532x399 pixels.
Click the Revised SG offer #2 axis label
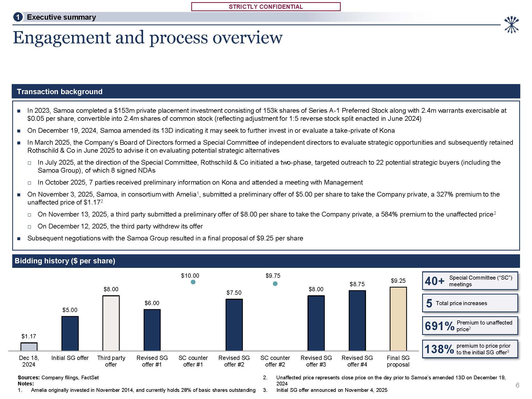pyautogui.click(x=234, y=361)
